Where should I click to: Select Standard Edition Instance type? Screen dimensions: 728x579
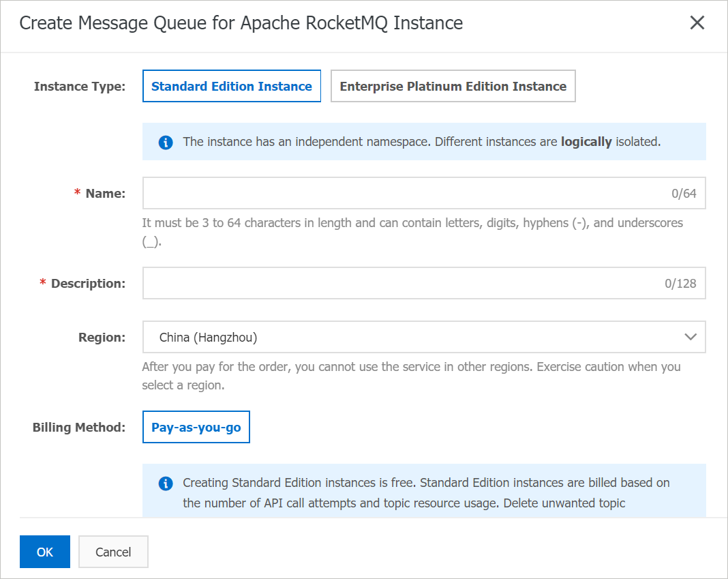point(232,86)
